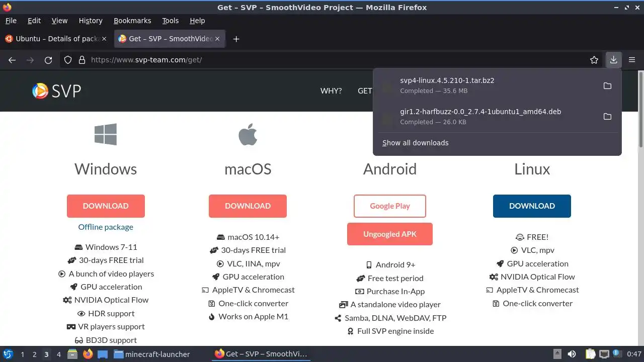The width and height of the screenshot is (644, 362).
Task: Open the tray arrow-up panel icon
Action: pos(557,354)
